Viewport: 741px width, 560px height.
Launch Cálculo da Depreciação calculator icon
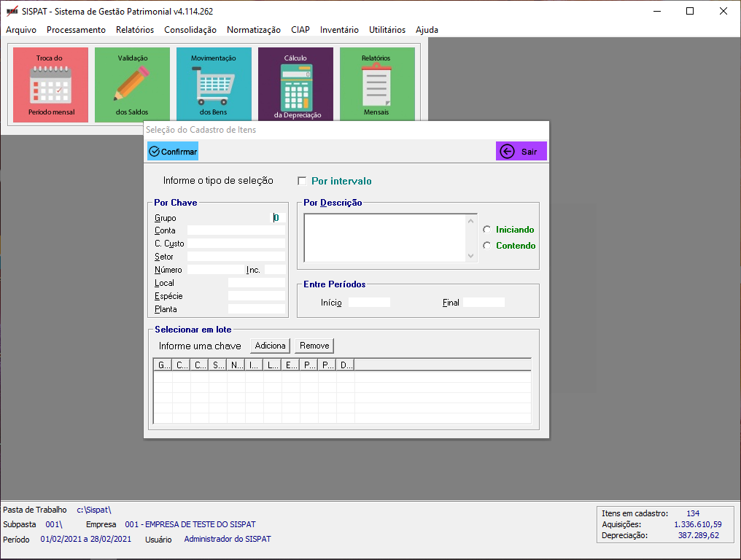[295, 85]
